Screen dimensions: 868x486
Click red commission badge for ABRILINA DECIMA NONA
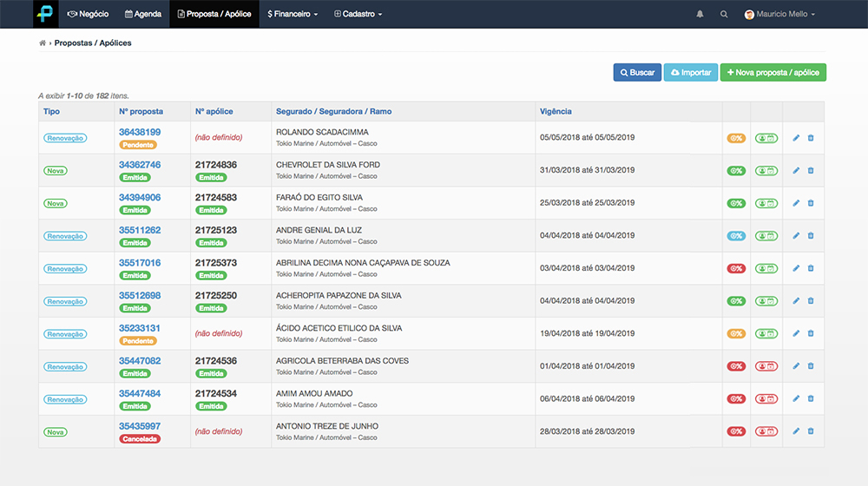(736, 268)
